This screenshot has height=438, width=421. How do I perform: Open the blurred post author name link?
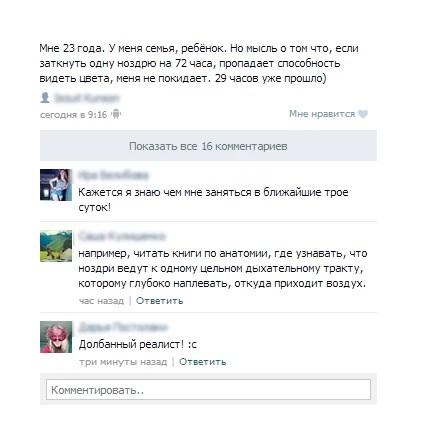click(x=86, y=98)
